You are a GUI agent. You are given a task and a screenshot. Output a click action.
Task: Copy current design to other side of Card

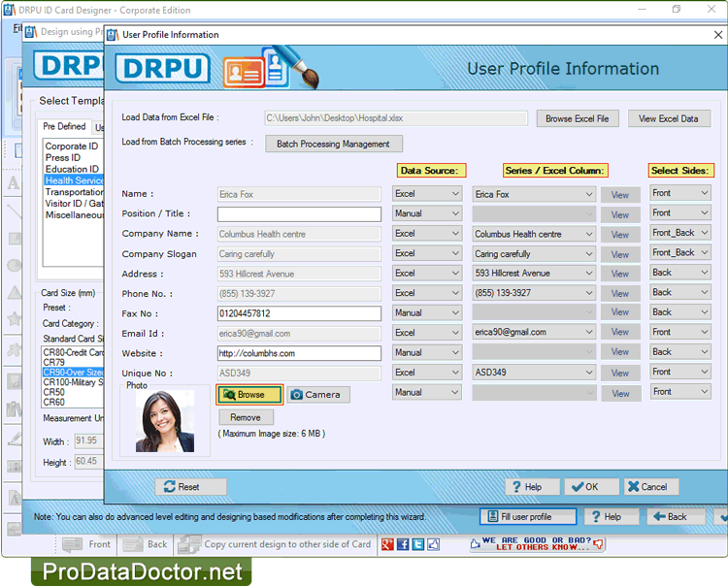point(275,544)
